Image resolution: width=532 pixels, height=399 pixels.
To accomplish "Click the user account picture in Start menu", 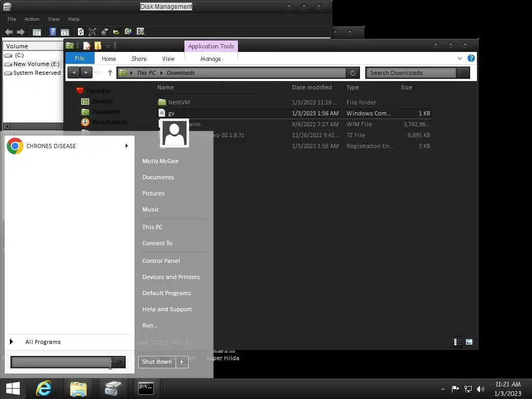I will (x=174, y=132).
